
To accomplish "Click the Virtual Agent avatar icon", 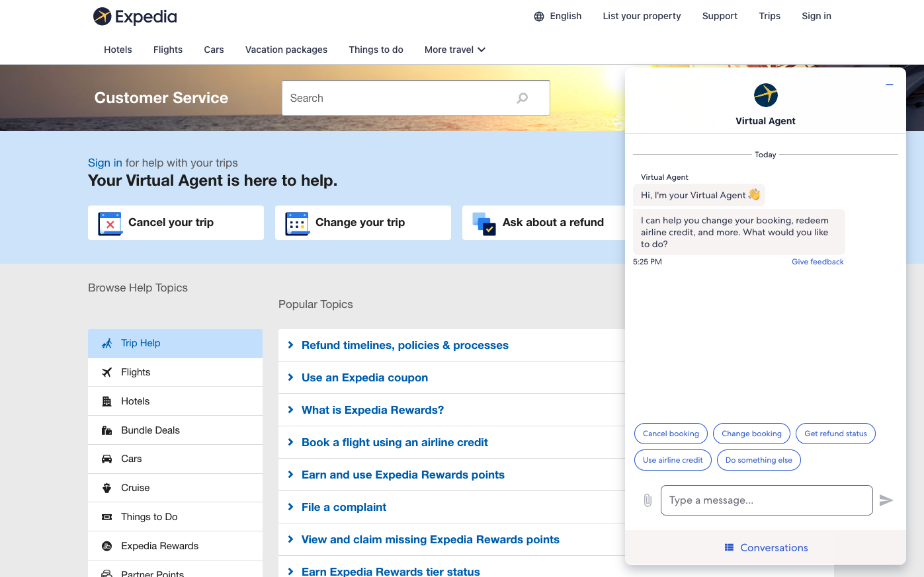I will [x=766, y=95].
